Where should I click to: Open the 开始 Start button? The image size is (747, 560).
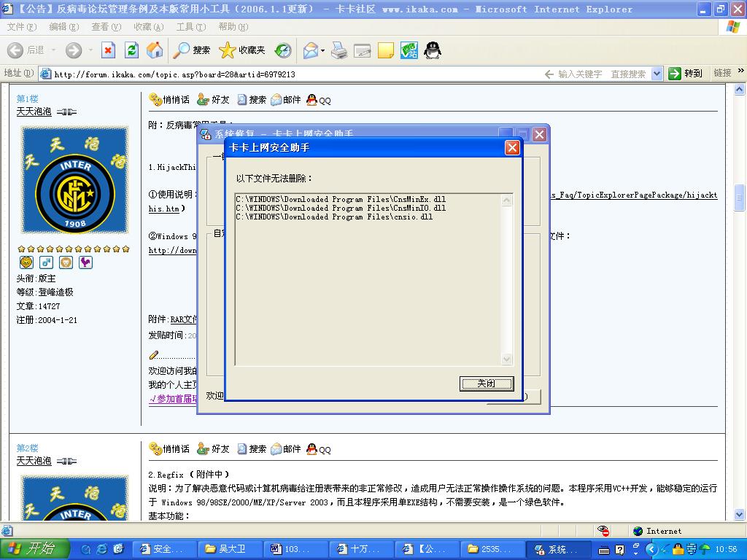coord(34,548)
